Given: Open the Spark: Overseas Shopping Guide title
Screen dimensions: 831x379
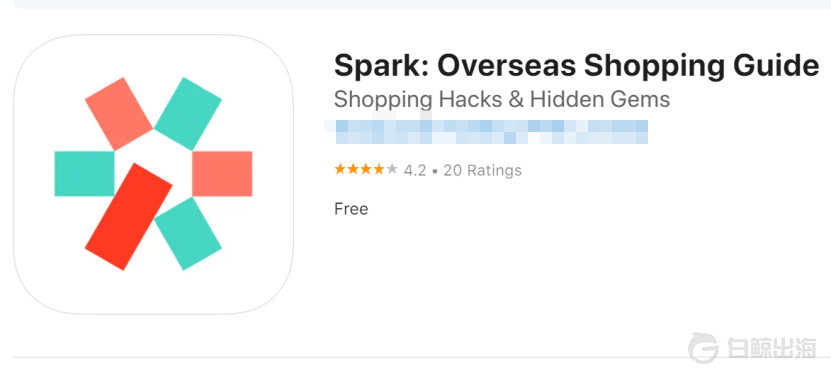Looking at the screenshot, I should (x=577, y=66).
